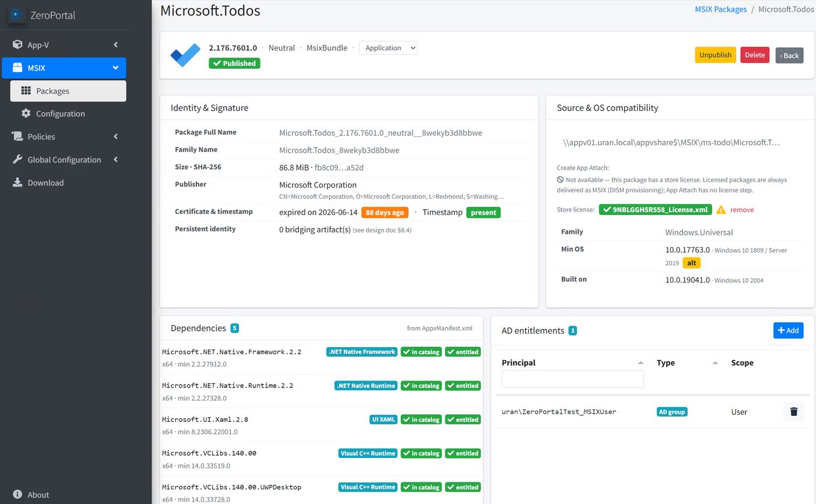Click the 'AD group' type badge
Image resolution: width=816 pixels, height=504 pixels.
(x=672, y=411)
